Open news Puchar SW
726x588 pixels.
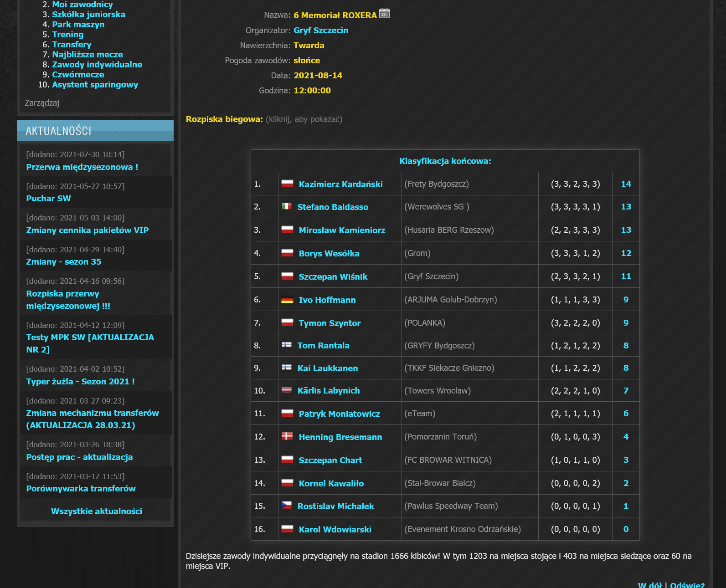click(x=48, y=199)
